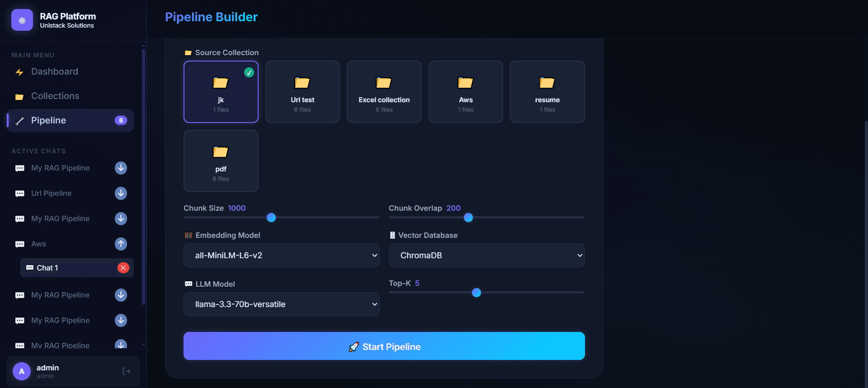Start the pipeline with the Start Pipeline button
Viewport: 868px width, 388px height.
(x=384, y=346)
